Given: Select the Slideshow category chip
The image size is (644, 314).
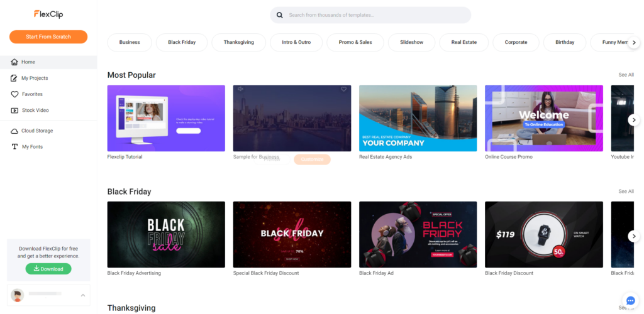Looking at the screenshot, I should tap(411, 42).
